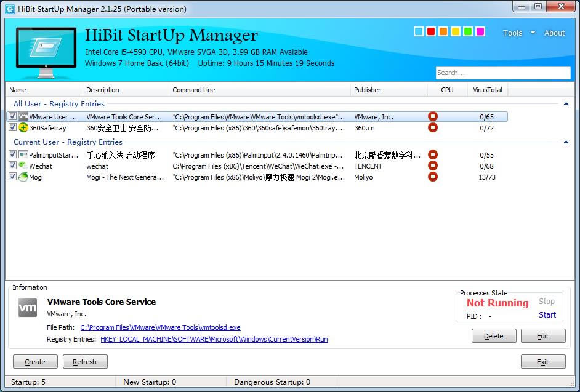Sort by Command Line column header

pos(260,90)
